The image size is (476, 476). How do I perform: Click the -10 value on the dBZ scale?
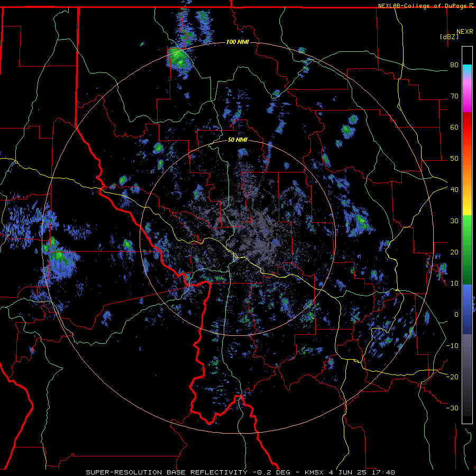452,346
